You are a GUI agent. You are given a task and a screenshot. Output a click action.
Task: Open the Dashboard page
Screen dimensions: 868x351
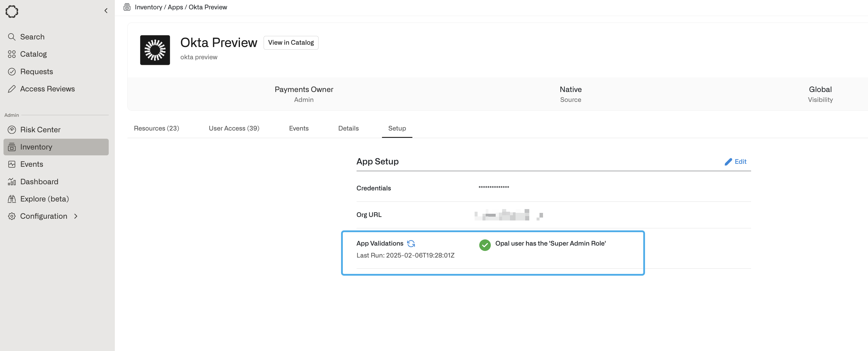[39, 182]
